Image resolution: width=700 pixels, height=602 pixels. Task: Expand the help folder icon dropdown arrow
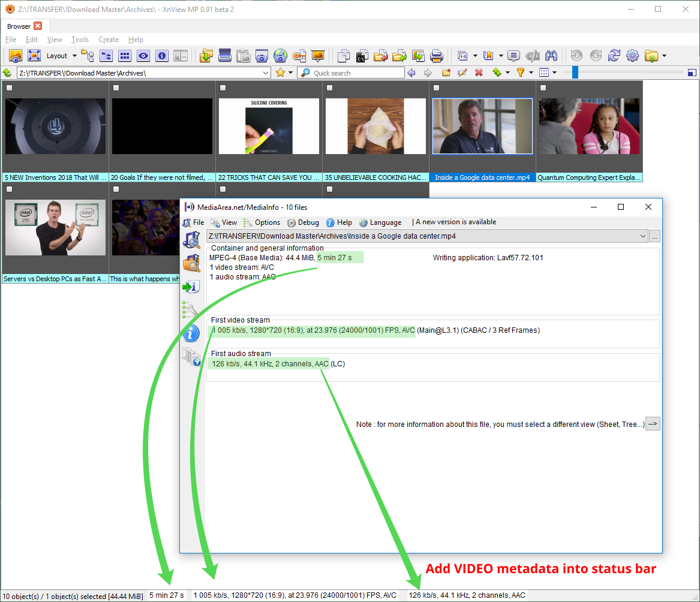pyautogui.click(x=664, y=56)
